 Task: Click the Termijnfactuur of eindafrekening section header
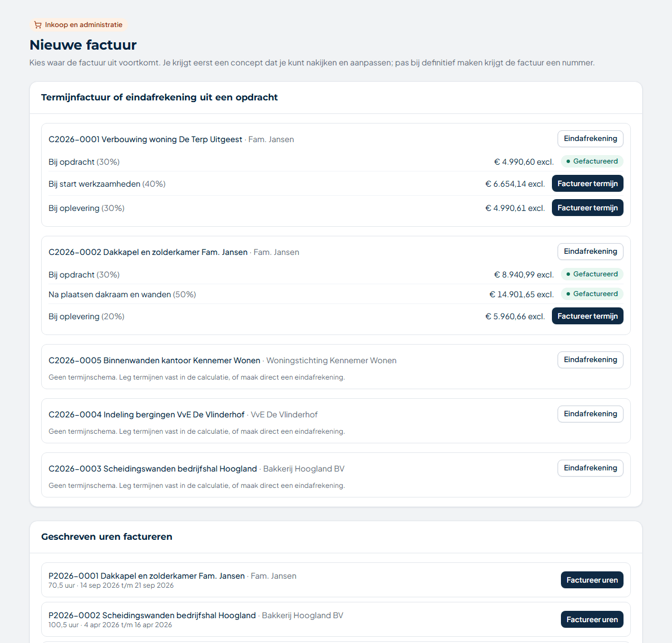click(160, 98)
